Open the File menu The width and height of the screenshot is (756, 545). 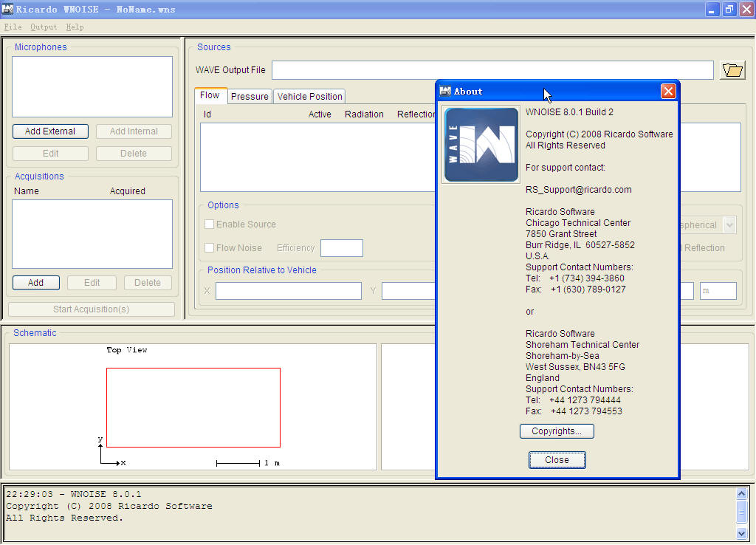tap(13, 27)
